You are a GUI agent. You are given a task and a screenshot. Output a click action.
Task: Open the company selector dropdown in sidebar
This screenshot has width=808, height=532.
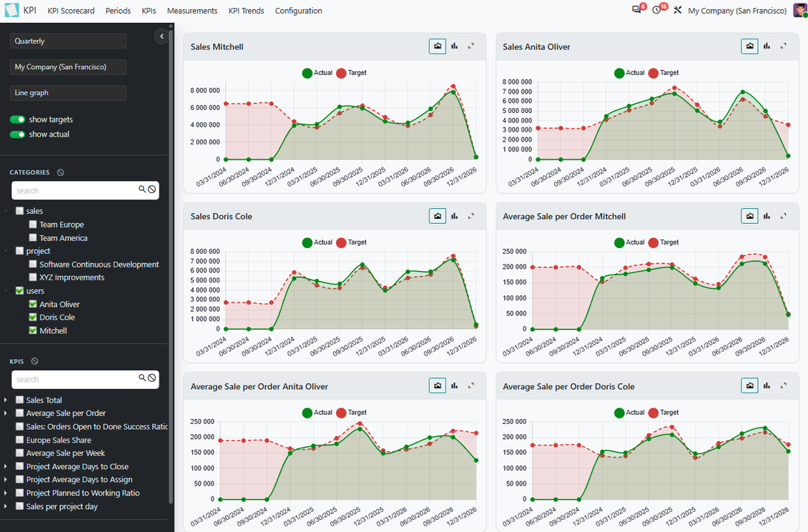click(x=68, y=67)
